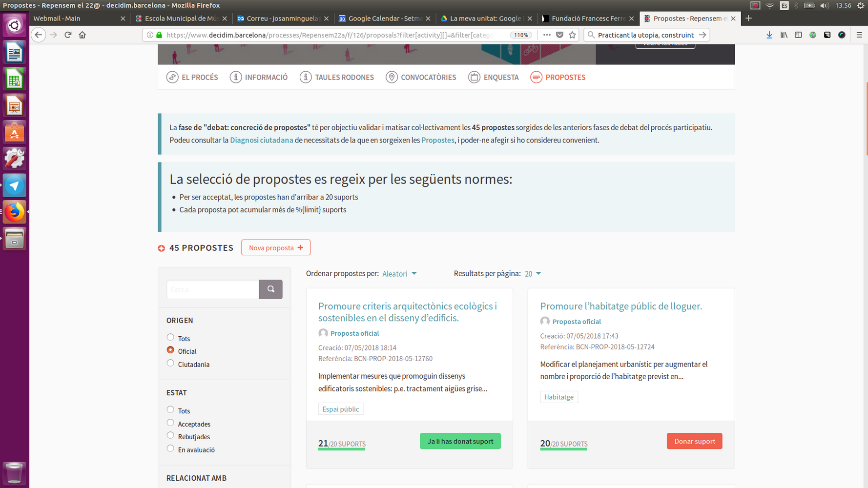868x488 pixels.
Task: Click the Nova proposta button
Action: point(276,247)
